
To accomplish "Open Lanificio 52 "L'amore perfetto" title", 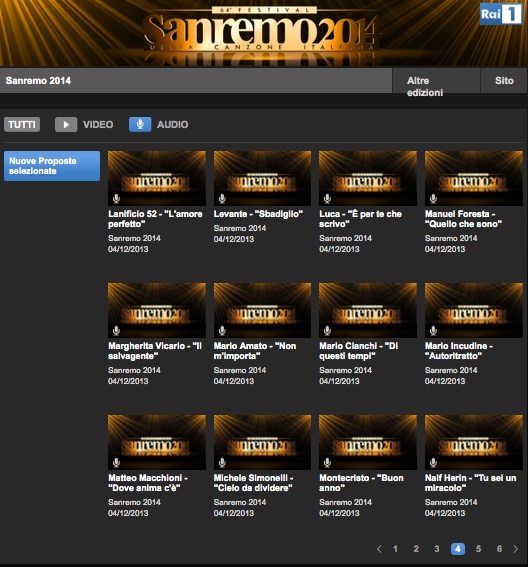I will tap(155, 219).
